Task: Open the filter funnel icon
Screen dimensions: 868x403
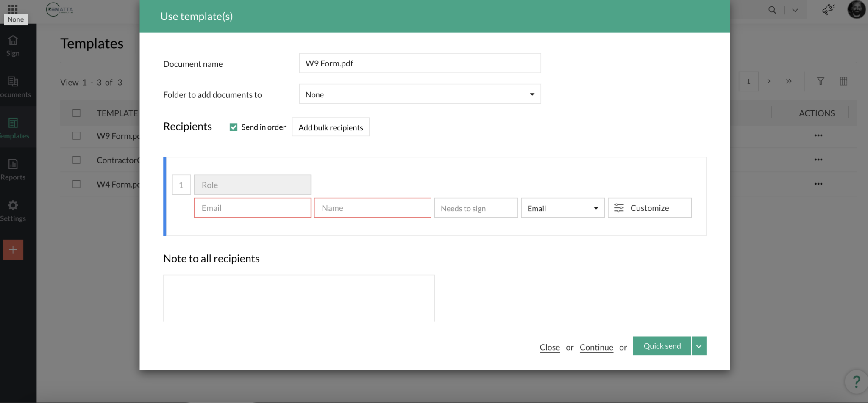Action: pyautogui.click(x=821, y=81)
